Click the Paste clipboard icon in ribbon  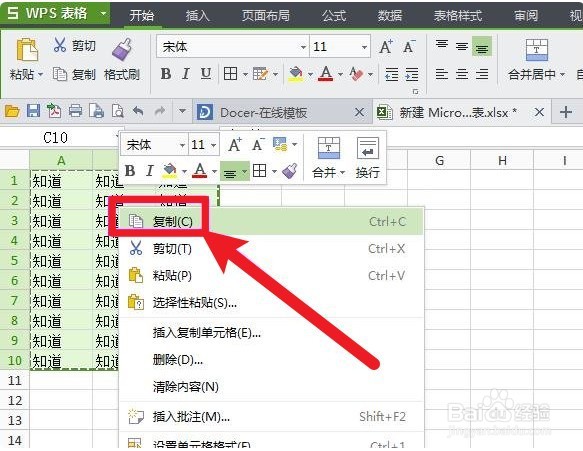[x=27, y=49]
